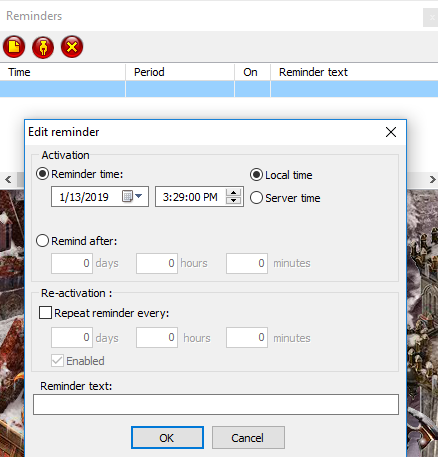Choose the Local time option
Image resolution: width=438 pixels, height=457 pixels.
click(256, 175)
